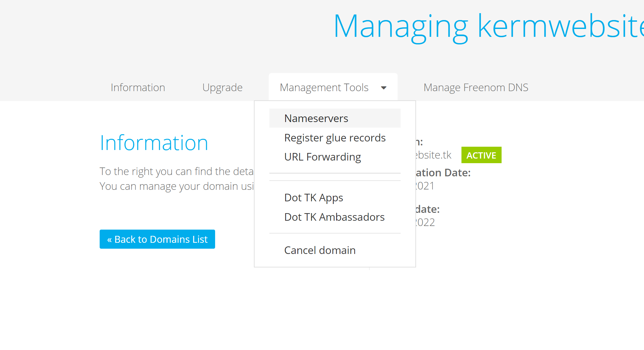Choose Register glue records

point(335,137)
